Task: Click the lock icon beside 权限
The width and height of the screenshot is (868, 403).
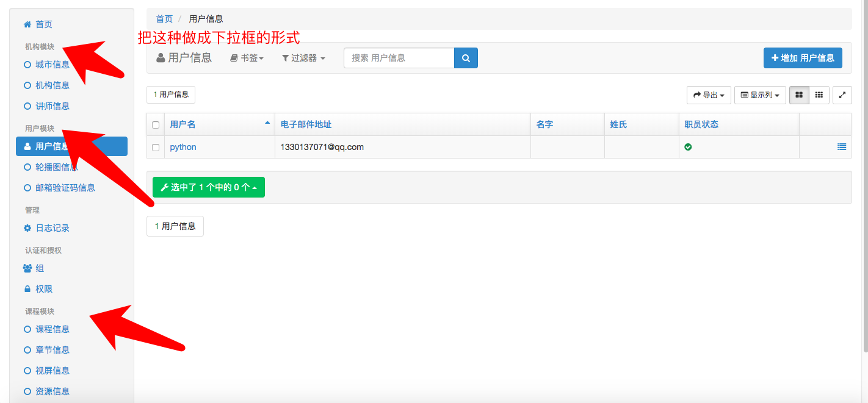Action: pyautogui.click(x=26, y=288)
